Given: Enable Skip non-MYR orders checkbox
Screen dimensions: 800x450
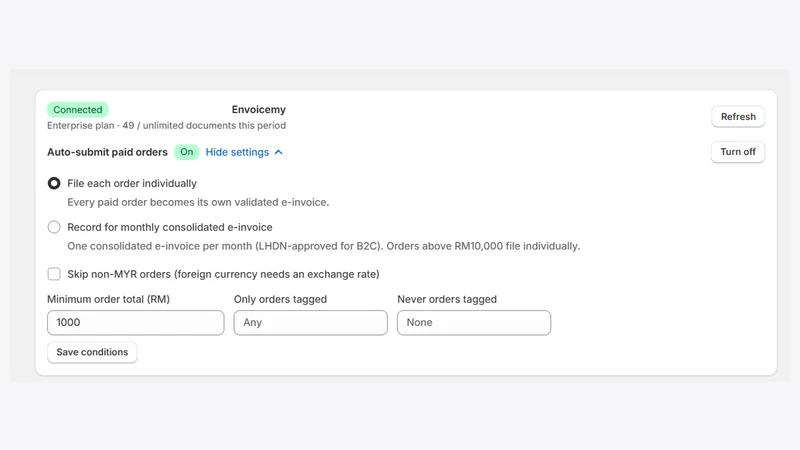Looking at the screenshot, I should (x=54, y=274).
